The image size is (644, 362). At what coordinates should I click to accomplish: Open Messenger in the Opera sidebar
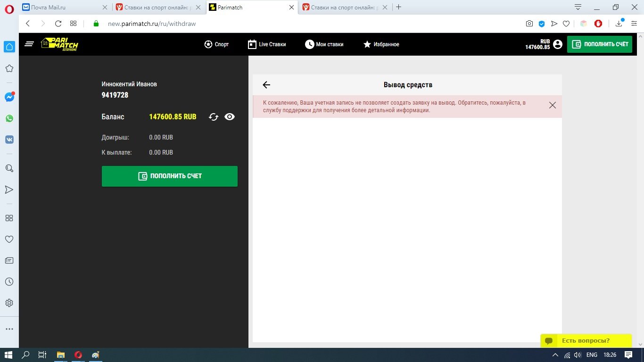(x=9, y=97)
